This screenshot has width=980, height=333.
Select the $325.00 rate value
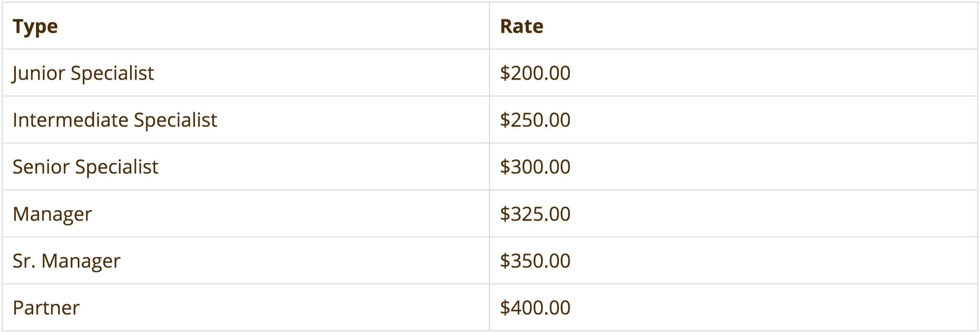coord(535,214)
